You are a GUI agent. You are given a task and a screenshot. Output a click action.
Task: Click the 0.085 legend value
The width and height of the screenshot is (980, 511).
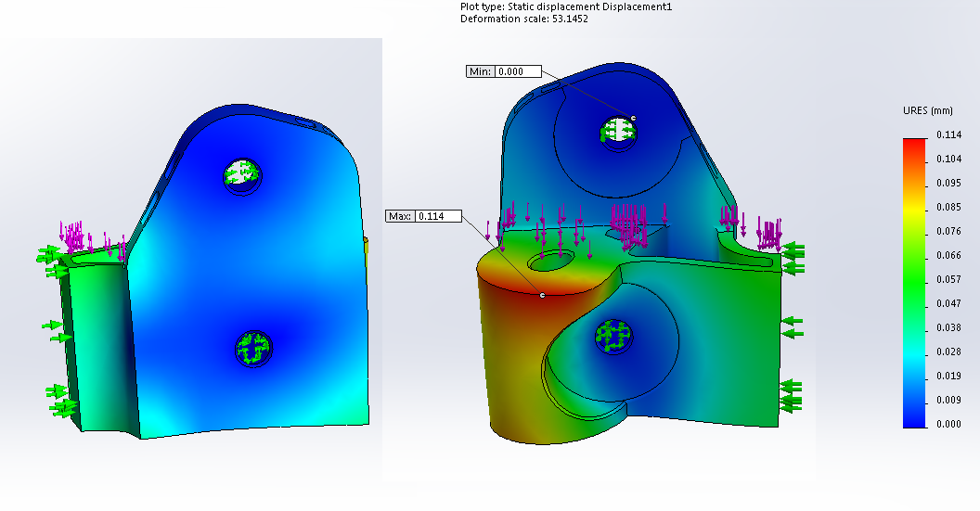pos(948,207)
